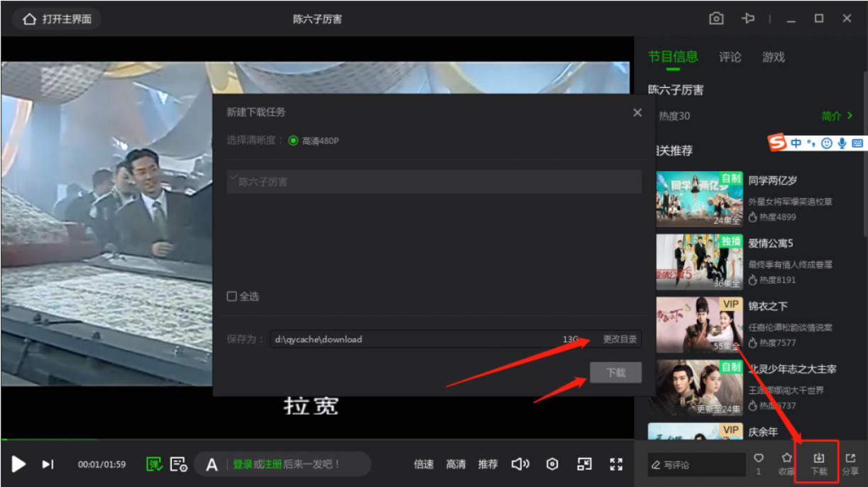This screenshot has width=868, height=487.
Task: Open the 高清 quality selector
Action: click(x=456, y=464)
